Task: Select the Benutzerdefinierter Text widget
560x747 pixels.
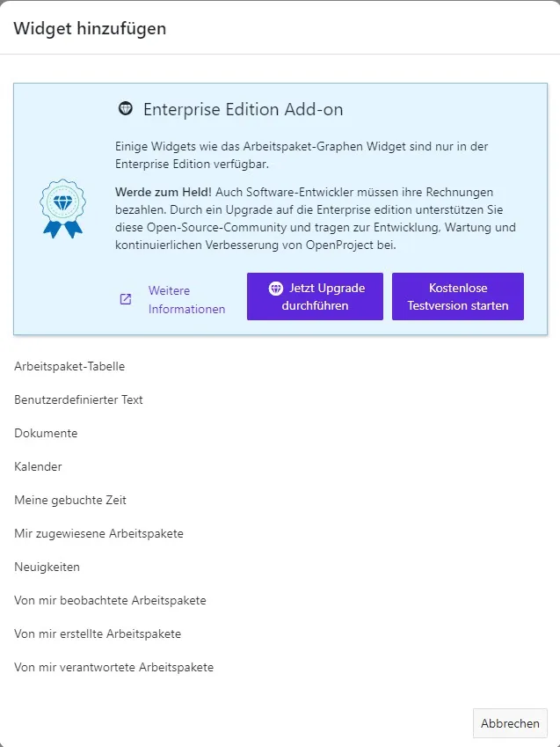Action: 78,399
